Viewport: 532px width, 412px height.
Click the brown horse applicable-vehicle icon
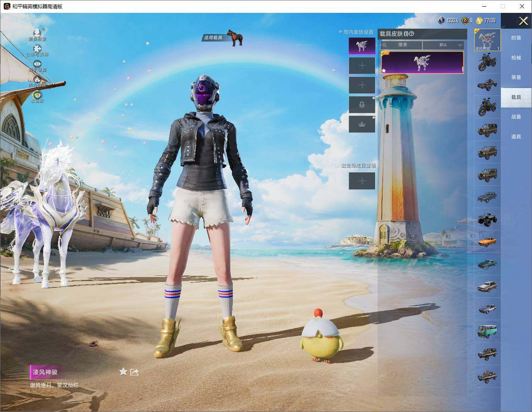pos(235,37)
